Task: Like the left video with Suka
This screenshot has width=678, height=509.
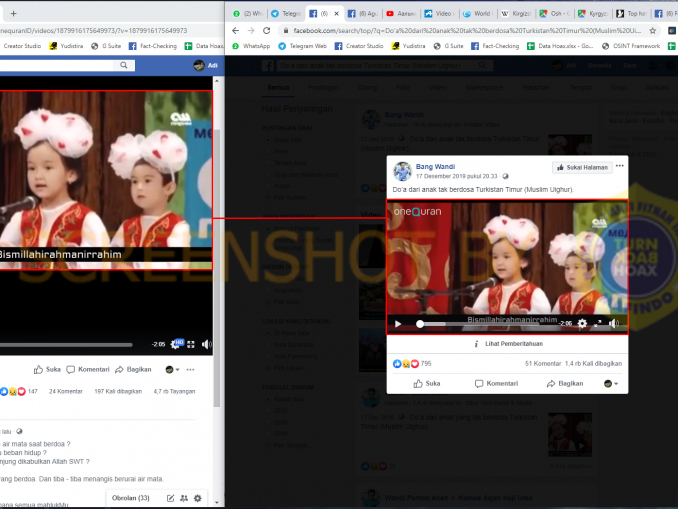Action: pos(47,369)
